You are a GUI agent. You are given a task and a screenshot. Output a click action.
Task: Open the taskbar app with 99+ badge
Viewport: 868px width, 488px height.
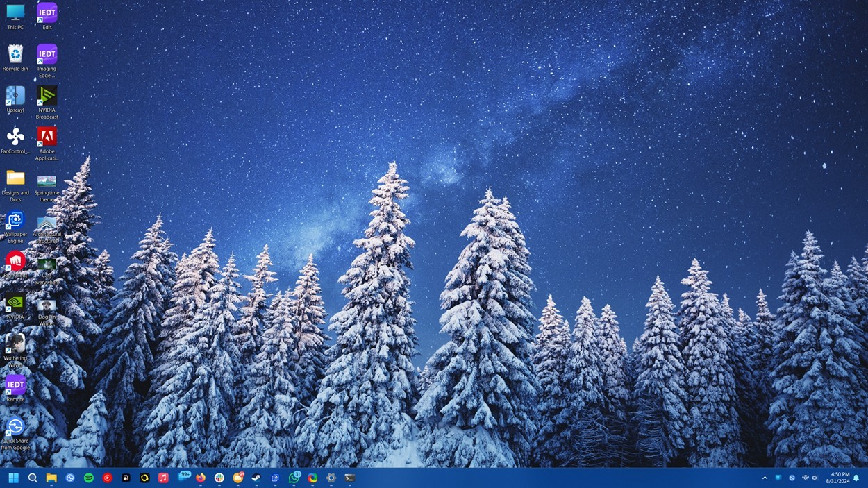(183, 477)
